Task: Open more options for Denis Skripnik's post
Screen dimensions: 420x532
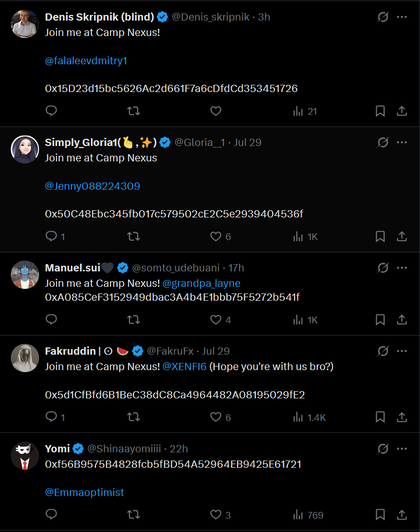Action: (402, 17)
